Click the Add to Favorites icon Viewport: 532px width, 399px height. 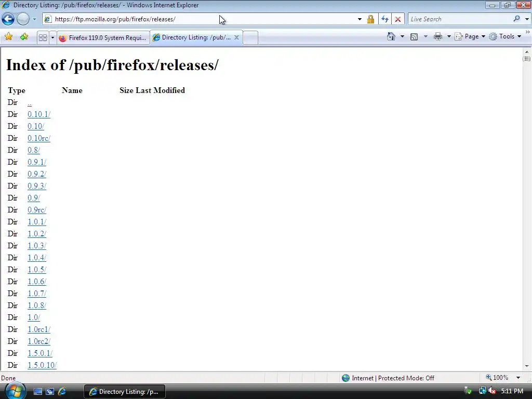pyautogui.click(x=24, y=37)
